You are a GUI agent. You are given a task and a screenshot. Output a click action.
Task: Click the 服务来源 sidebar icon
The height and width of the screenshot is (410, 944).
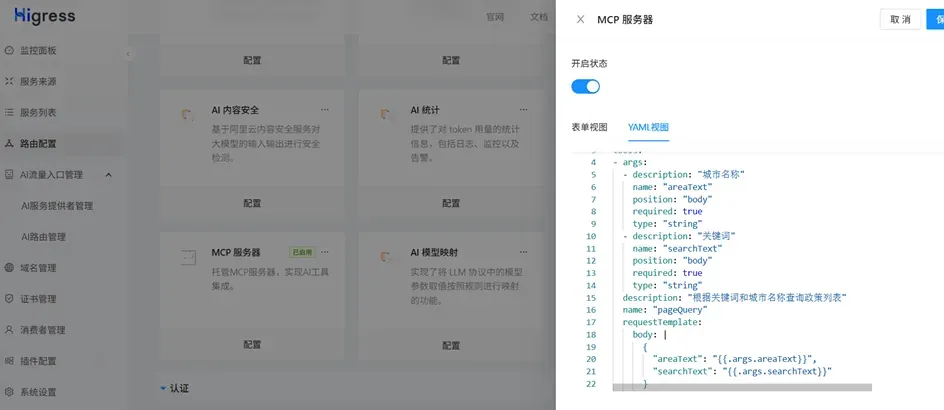click(x=9, y=81)
